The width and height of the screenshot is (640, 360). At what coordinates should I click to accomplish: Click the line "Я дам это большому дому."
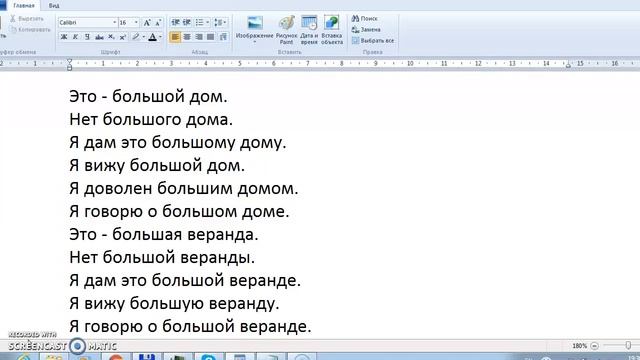[178, 142]
